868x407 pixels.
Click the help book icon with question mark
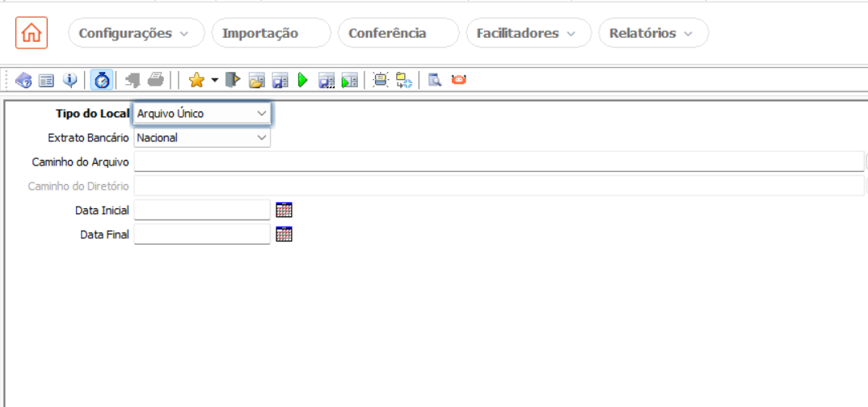[23, 81]
